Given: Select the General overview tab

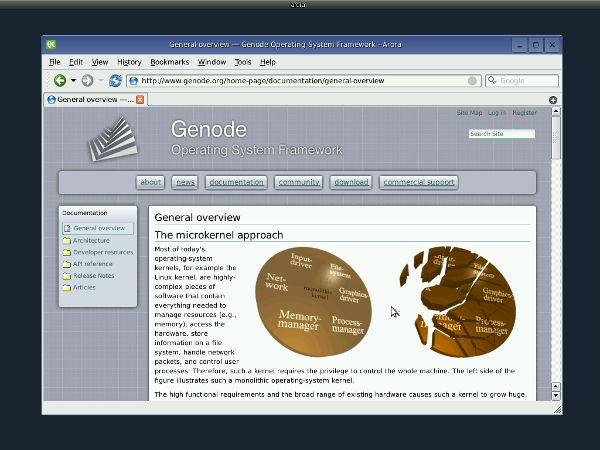Looking at the screenshot, I should point(96,99).
